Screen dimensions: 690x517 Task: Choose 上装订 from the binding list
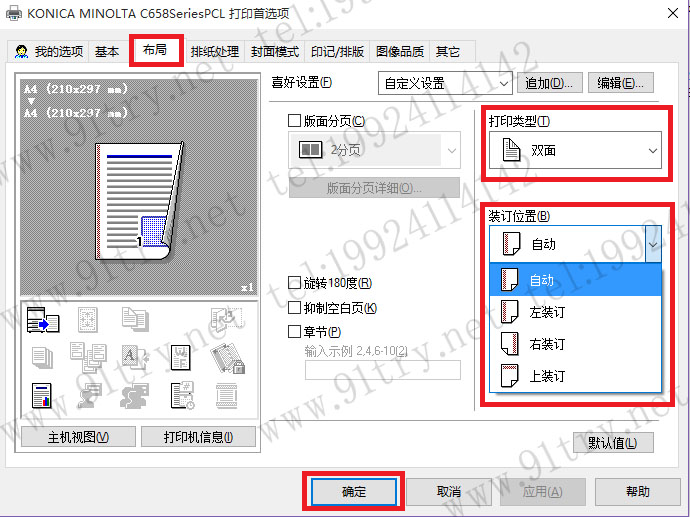575,376
